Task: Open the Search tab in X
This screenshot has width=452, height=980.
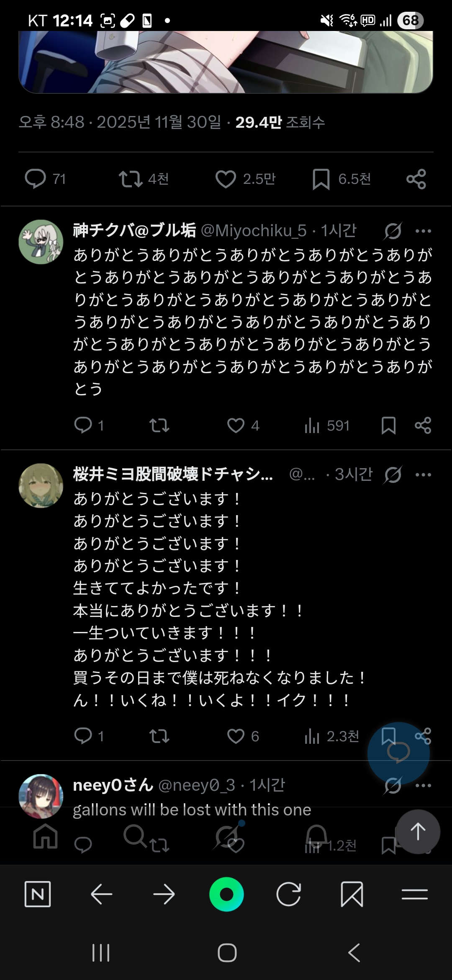Action: pos(135,836)
